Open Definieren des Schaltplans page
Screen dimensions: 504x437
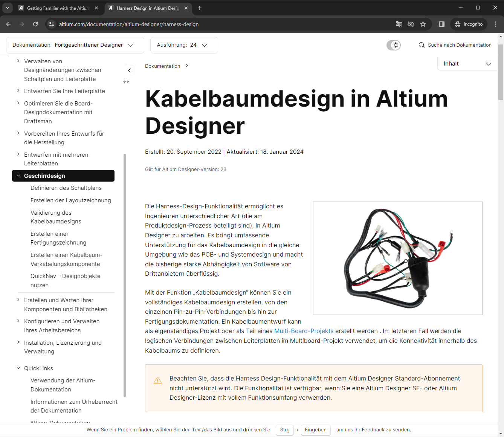(x=66, y=188)
